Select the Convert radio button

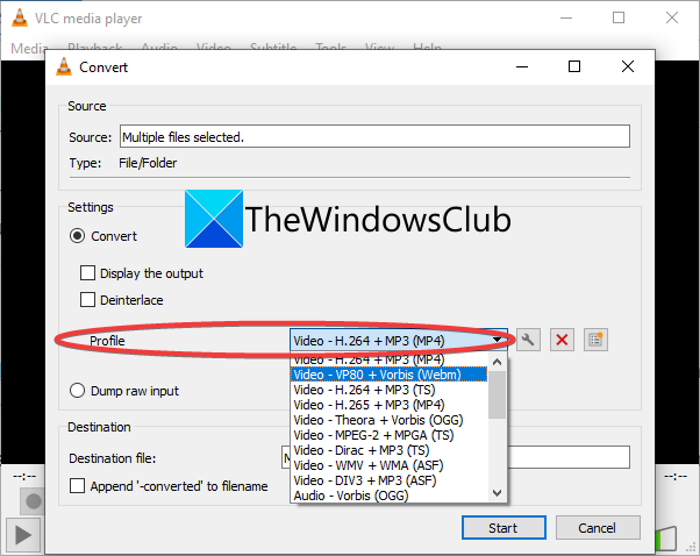click(x=77, y=236)
